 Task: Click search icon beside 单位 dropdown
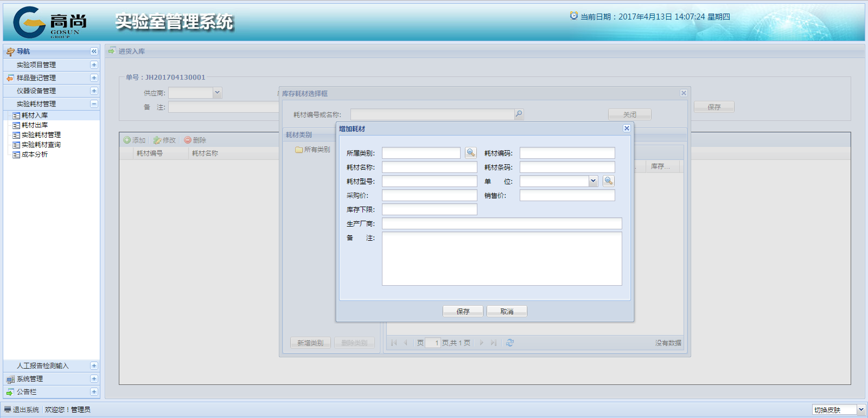[x=608, y=181]
